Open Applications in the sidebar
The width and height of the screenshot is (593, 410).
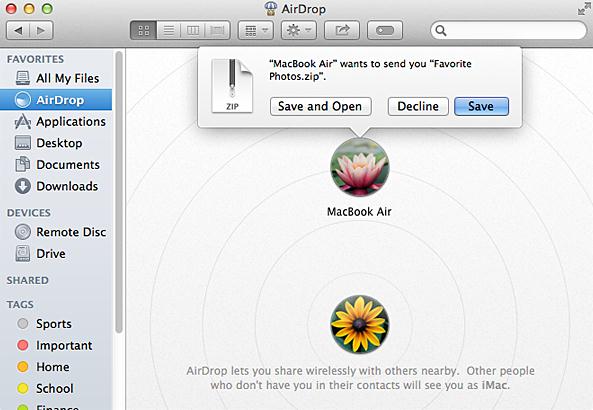[x=57, y=121]
